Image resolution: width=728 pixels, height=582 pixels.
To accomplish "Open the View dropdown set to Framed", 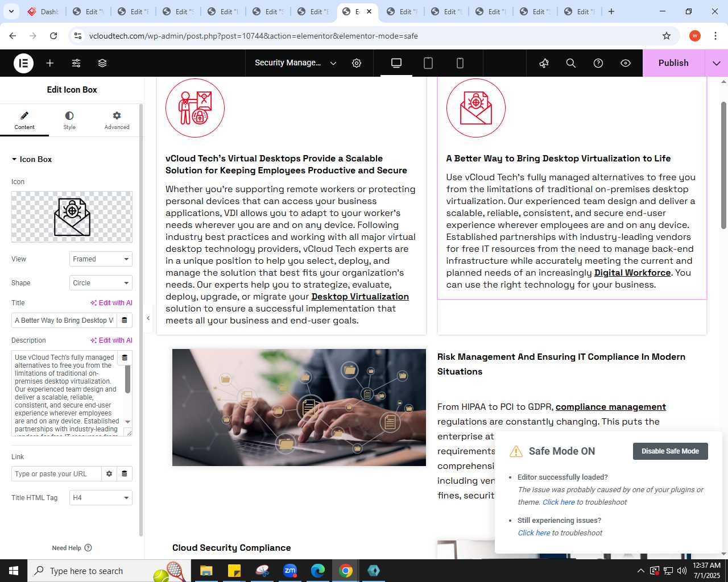I will 101,259.
